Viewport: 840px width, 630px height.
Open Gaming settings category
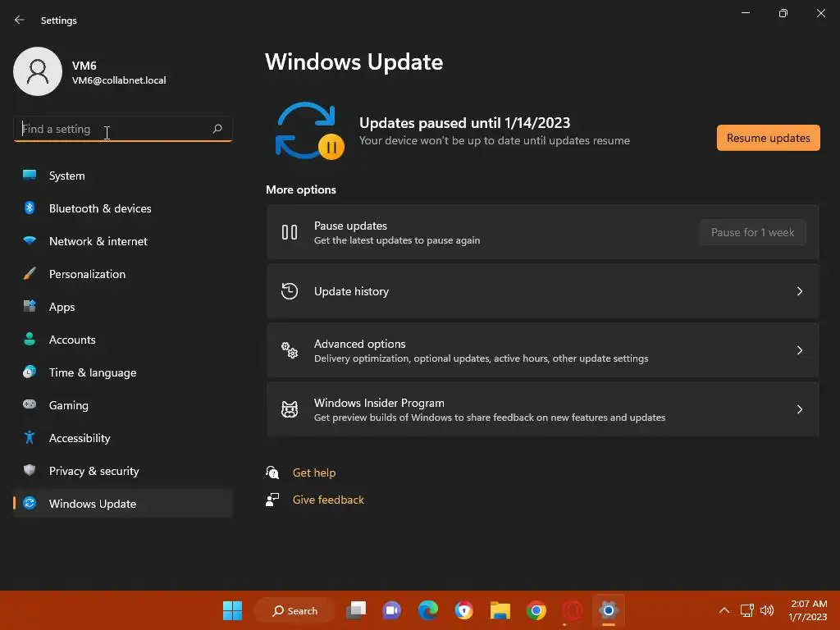tap(123, 405)
